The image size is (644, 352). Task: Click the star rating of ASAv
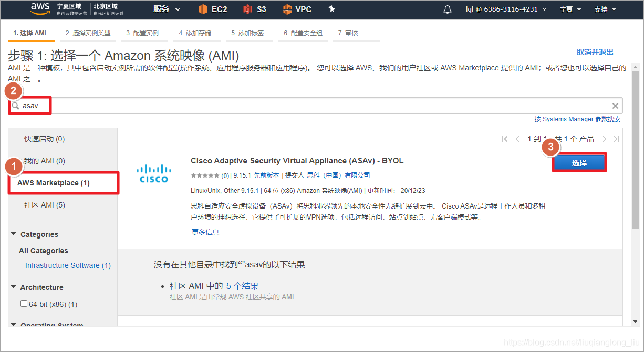[205, 175]
